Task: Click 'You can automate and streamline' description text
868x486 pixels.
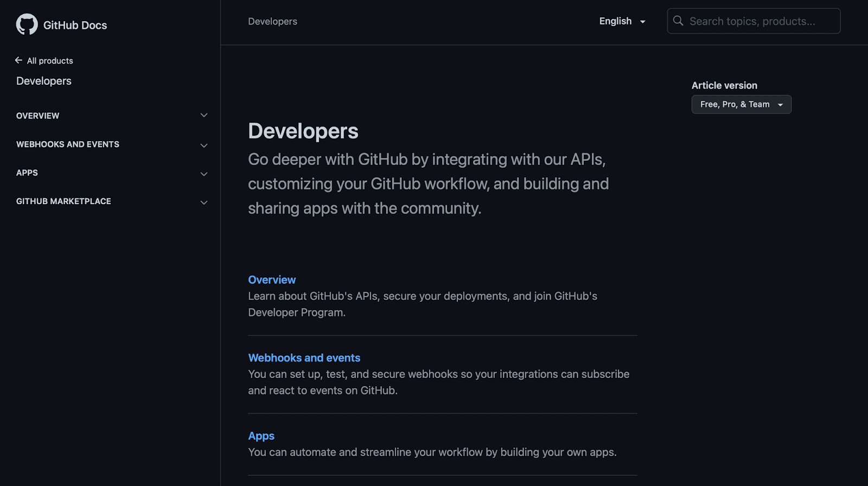Action: 432,452
